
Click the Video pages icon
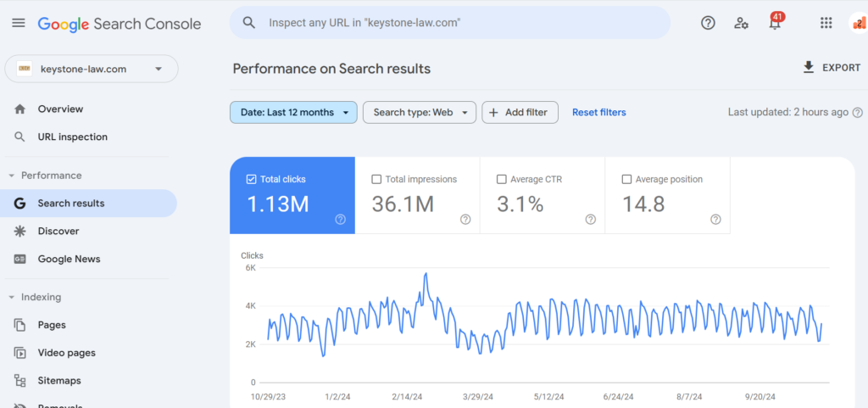tap(20, 353)
